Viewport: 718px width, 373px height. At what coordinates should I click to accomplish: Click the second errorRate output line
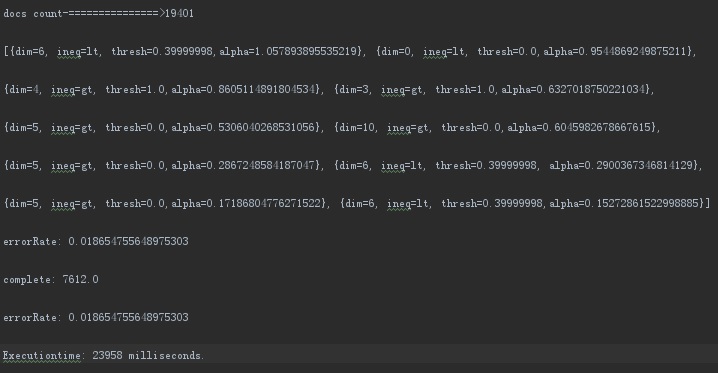[96, 317]
